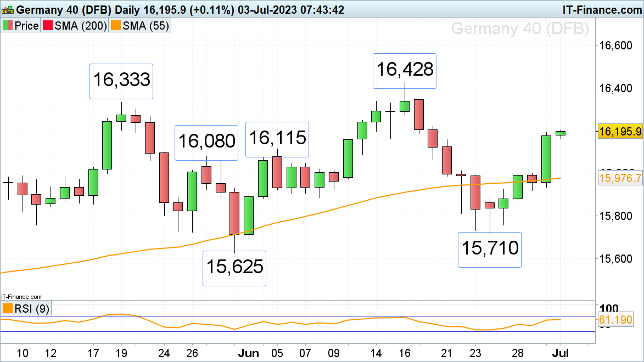Click the 16,333 price annotation box
The image size is (644, 362).
[x=121, y=81]
